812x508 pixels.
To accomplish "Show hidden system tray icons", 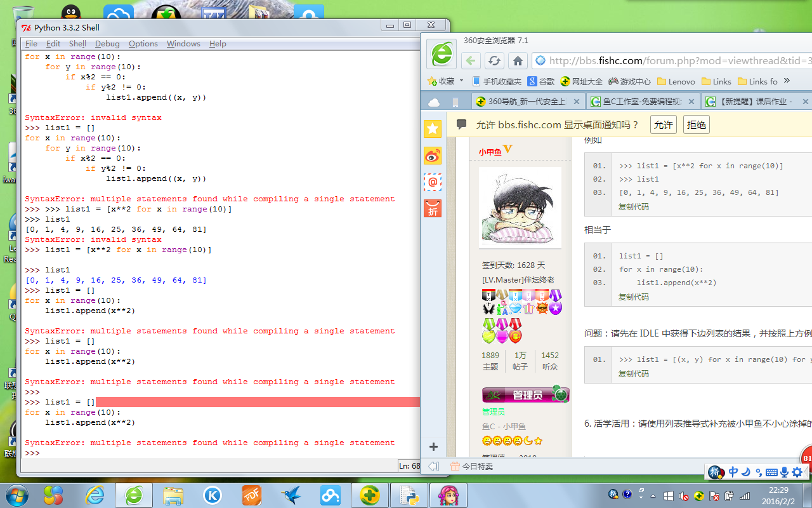I will point(653,495).
